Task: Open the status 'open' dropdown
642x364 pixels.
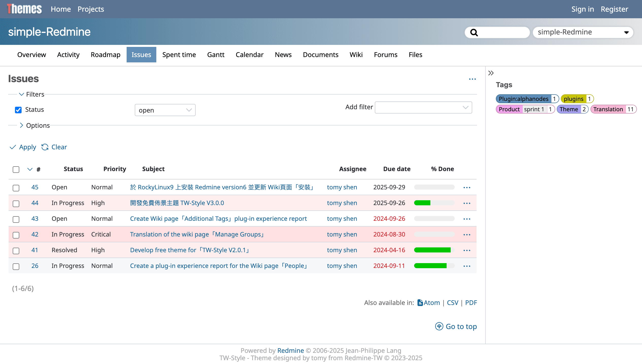Action: (x=165, y=110)
